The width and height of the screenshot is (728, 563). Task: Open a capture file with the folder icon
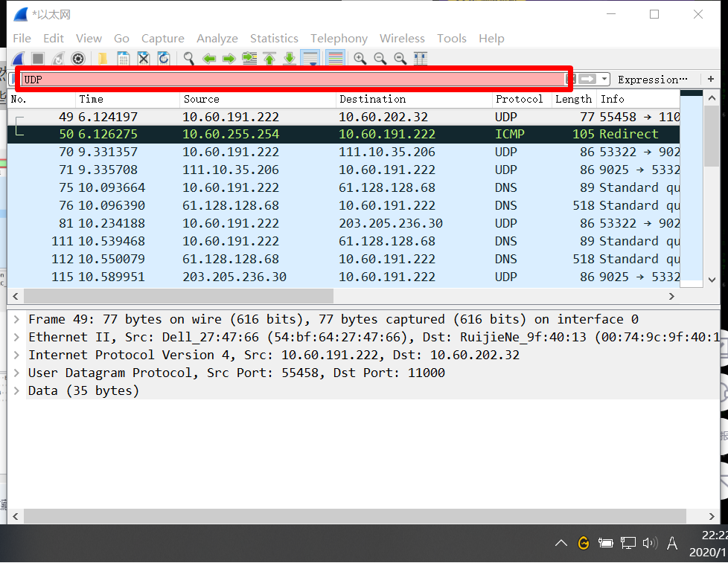click(103, 59)
